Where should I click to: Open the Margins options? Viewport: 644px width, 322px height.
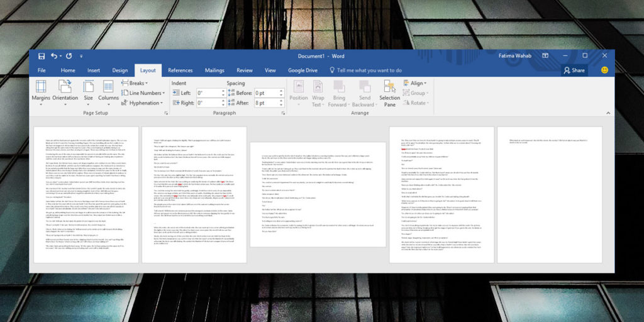pyautogui.click(x=41, y=91)
